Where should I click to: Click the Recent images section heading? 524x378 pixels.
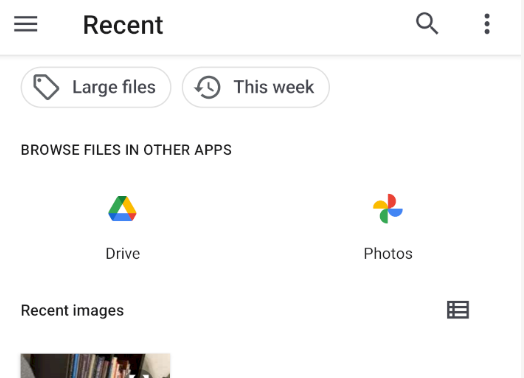coord(72,310)
